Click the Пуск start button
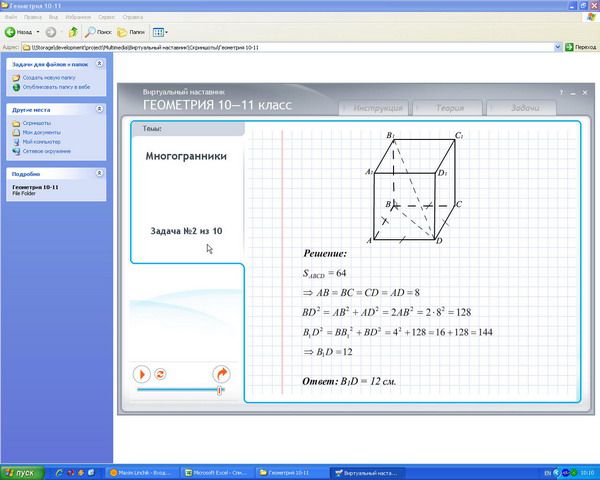This screenshot has width=600, height=480. [x=20, y=472]
